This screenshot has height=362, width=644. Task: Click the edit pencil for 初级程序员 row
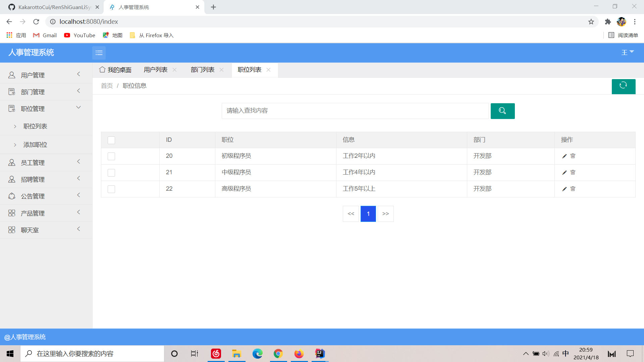click(564, 156)
